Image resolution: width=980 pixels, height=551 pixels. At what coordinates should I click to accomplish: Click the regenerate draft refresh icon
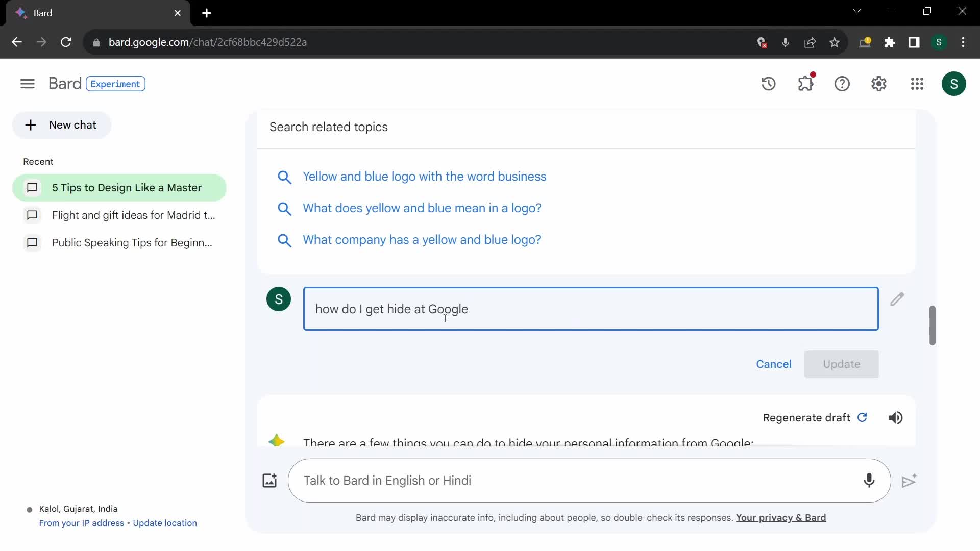pos(862,417)
